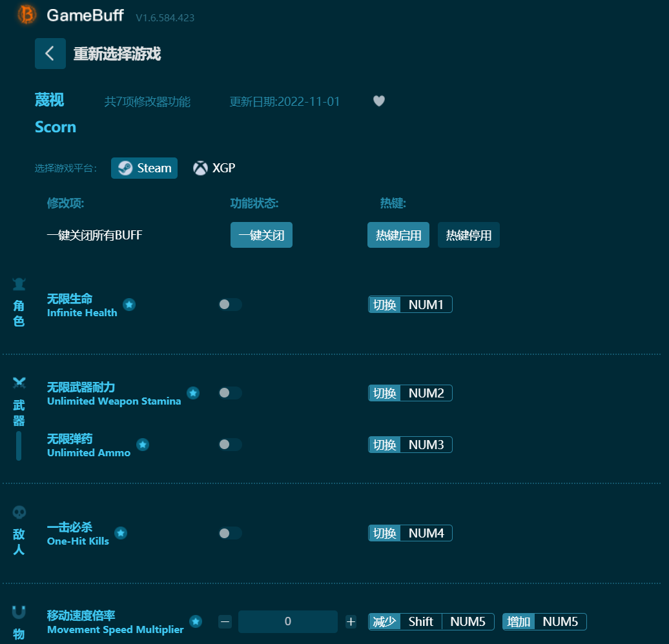Edit the NUM3 hotkey for Unlimited Ammo
The width and height of the screenshot is (669, 644).
[426, 445]
